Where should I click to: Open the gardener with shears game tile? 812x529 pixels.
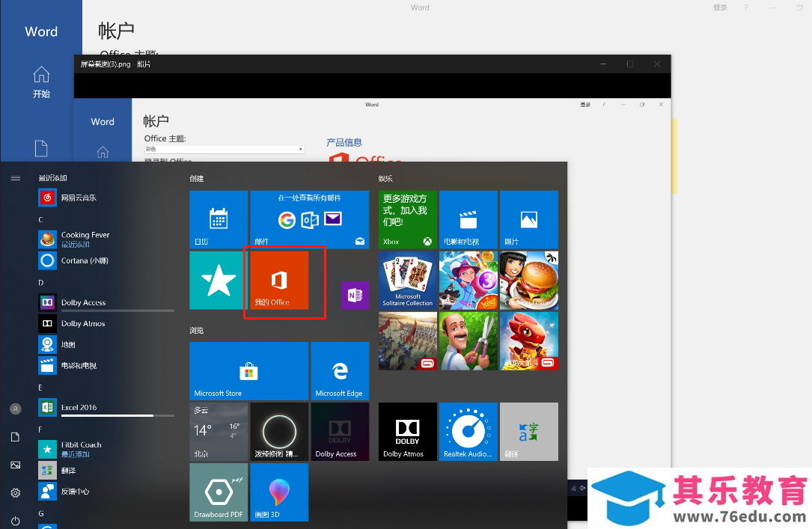pos(468,340)
